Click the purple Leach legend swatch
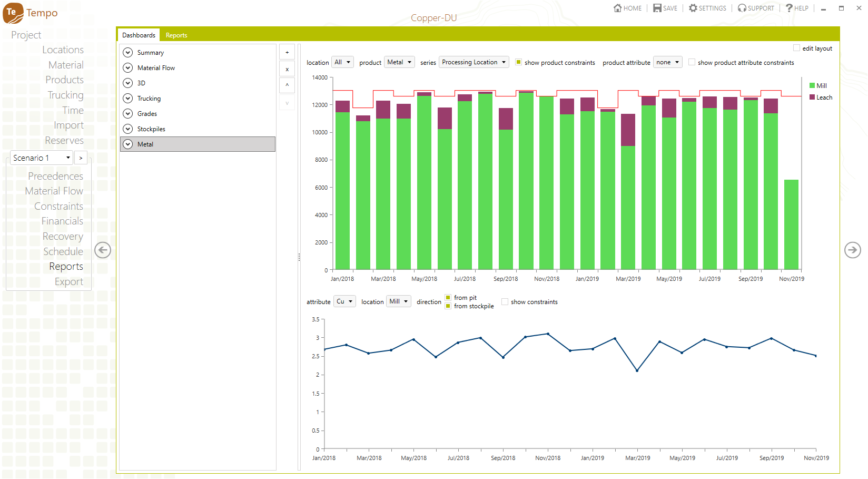 click(812, 97)
